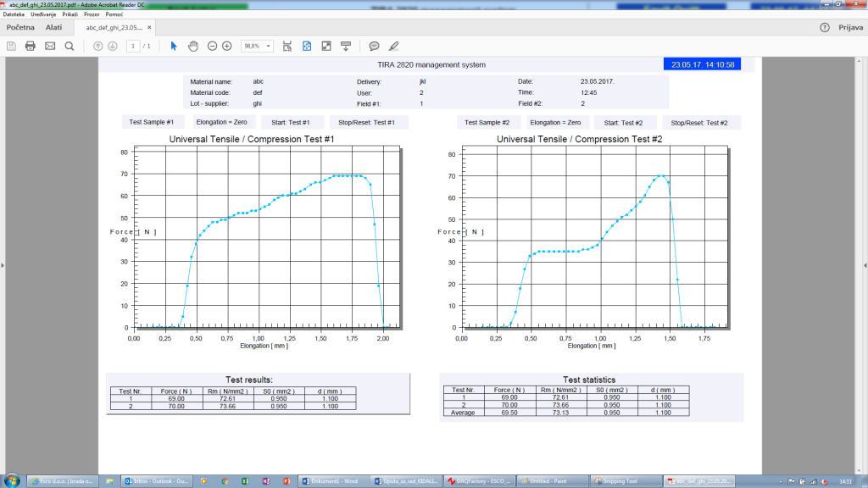Image resolution: width=868 pixels, height=488 pixels.
Task: Toggle the Hand tool
Action: [193, 47]
